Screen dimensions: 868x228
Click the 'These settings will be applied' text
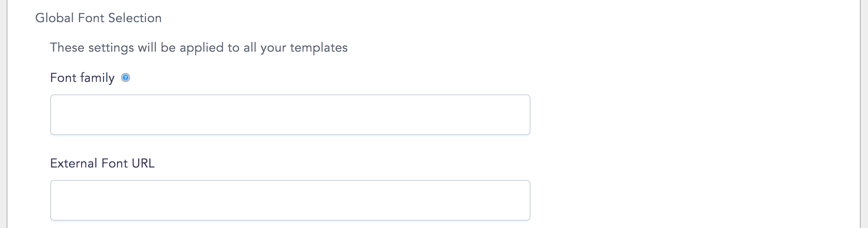click(199, 48)
